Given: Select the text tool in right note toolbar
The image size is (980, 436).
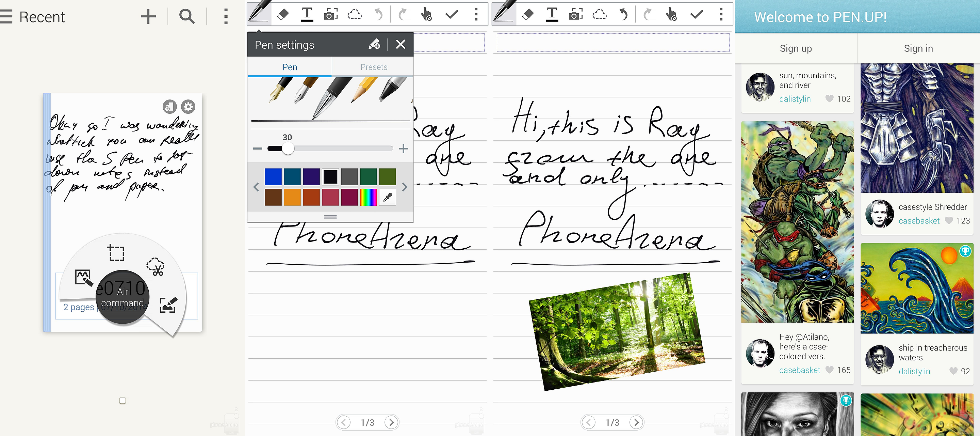Looking at the screenshot, I should [552, 14].
